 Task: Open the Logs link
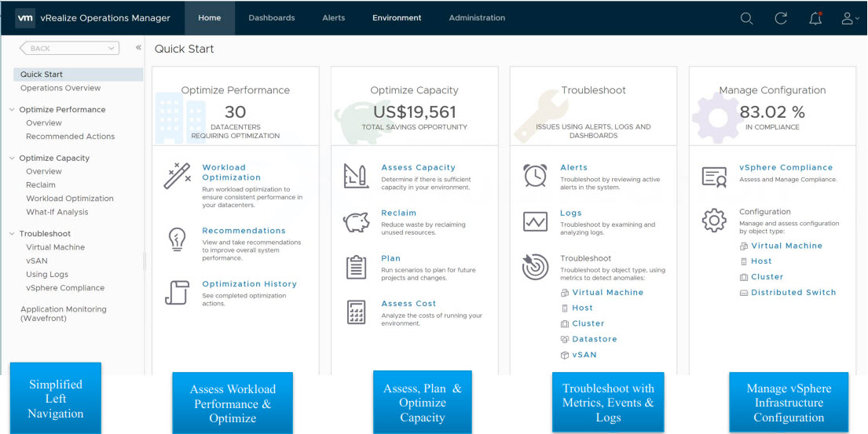pyautogui.click(x=571, y=213)
